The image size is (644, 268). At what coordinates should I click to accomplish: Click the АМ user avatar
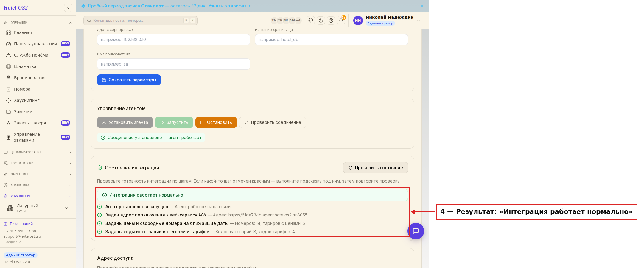pyautogui.click(x=292, y=21)
